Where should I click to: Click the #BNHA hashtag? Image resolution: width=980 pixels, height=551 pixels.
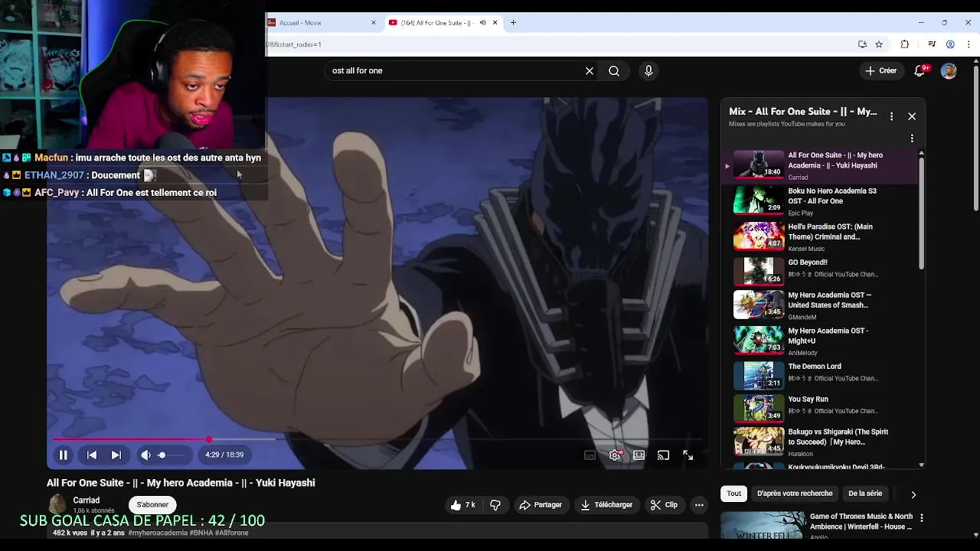[201, 533]
